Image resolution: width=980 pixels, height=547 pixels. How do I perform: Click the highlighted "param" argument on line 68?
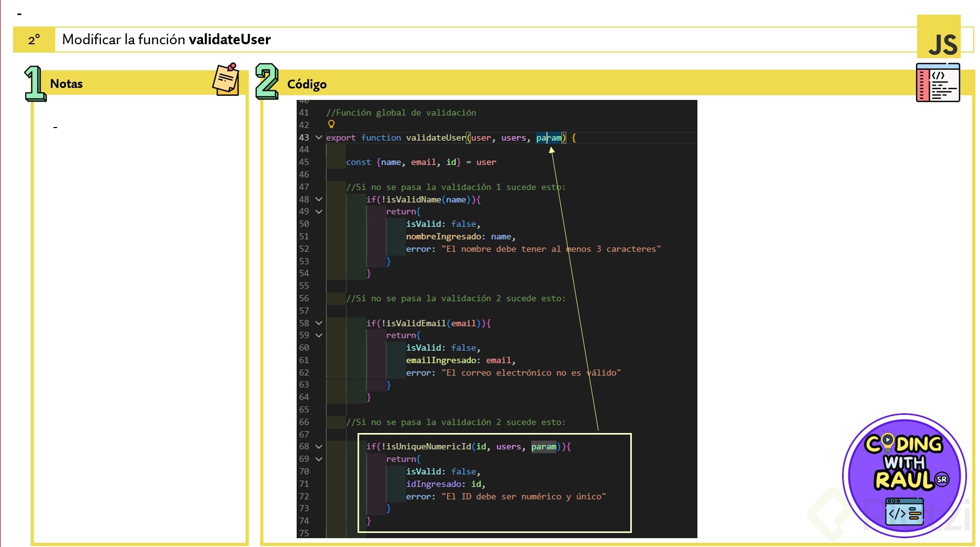coord(544,447)
